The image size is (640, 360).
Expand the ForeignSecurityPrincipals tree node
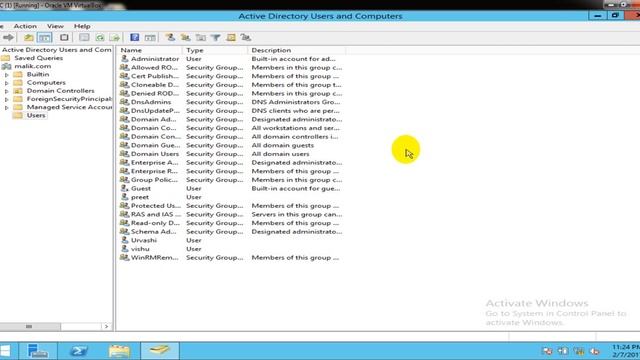click(x=7, y=99)
